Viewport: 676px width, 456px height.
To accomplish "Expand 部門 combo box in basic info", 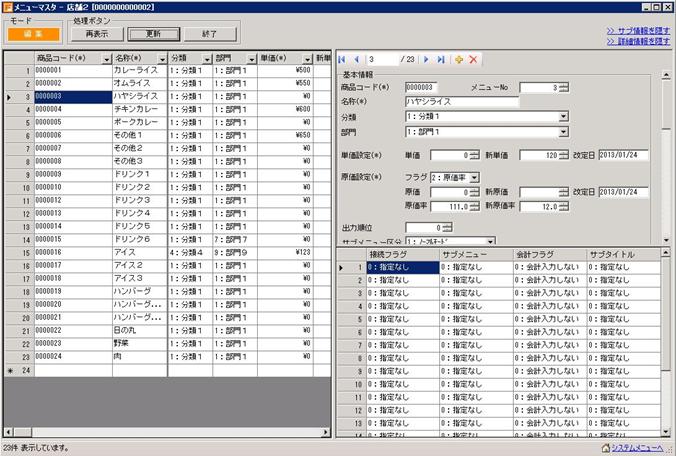I will click(x=563, y=132).
